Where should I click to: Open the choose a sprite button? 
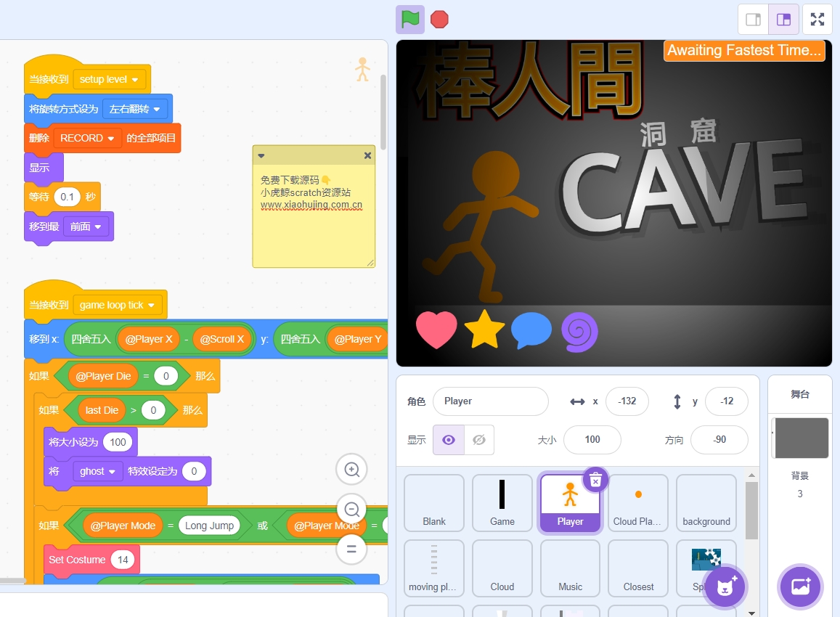725,587
